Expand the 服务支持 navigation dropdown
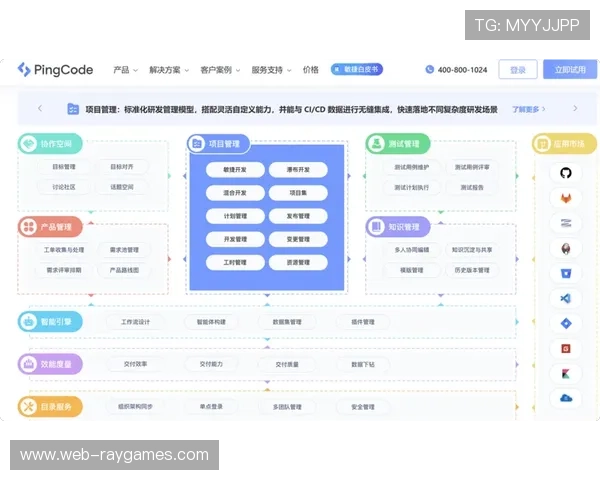600x480 pixels. pyautogui.click(x=271, y=70)
